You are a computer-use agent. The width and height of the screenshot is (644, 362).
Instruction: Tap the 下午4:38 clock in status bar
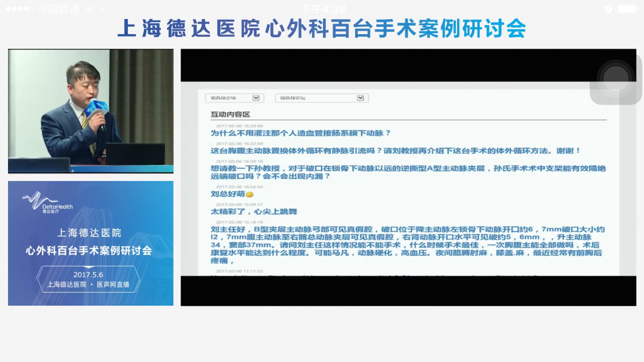coord(323,9)
